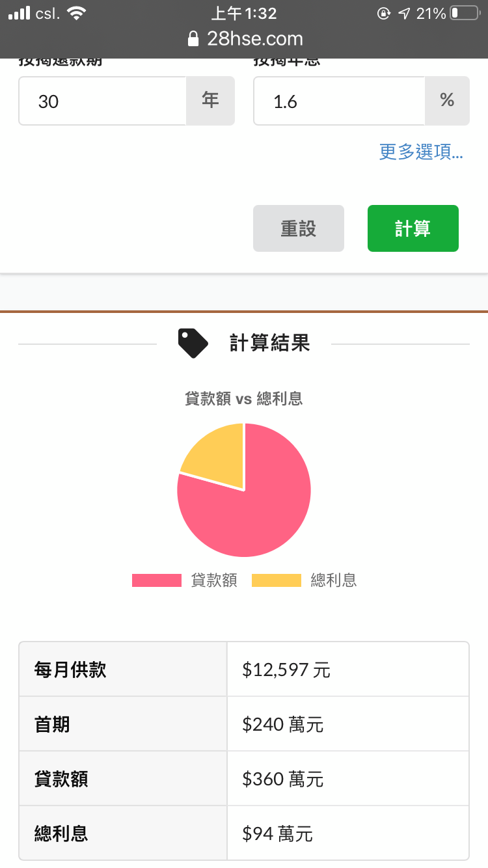The image size is (488, 868).
Task: Tap the rotation lock status icon
Action: pyautogui.click(x=383, y=13)
